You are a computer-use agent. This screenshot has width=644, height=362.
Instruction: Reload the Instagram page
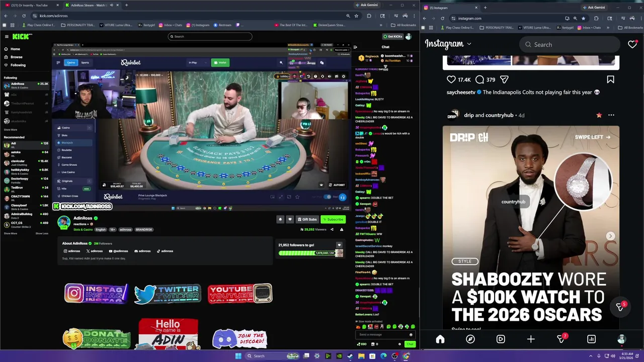pyautogui.click(x=442, y=18)
